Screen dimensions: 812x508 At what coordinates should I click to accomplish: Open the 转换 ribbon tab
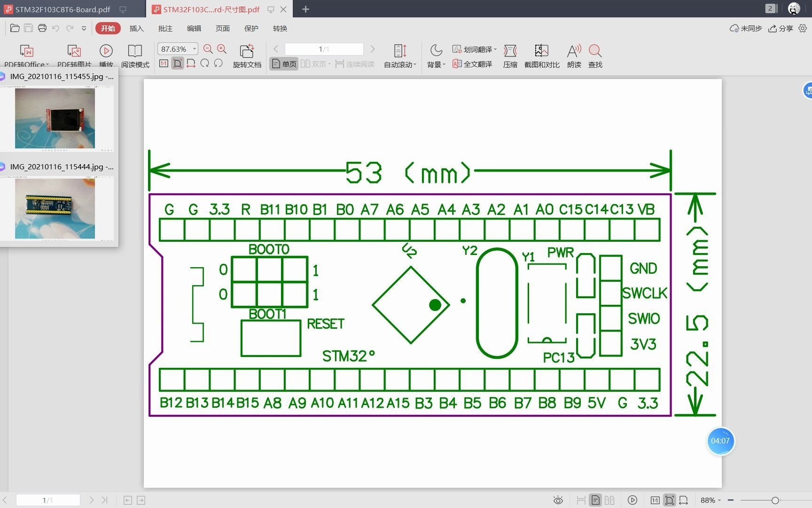pyautogui.click(x=280, y=28)
